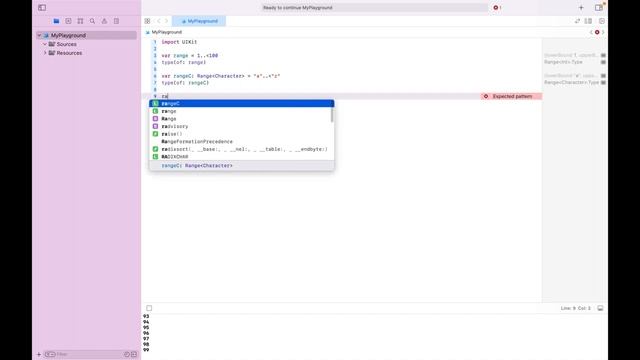Click code line import UIKit
The height and width of the screenshot is (360, 640).
[x=179, y=42]
